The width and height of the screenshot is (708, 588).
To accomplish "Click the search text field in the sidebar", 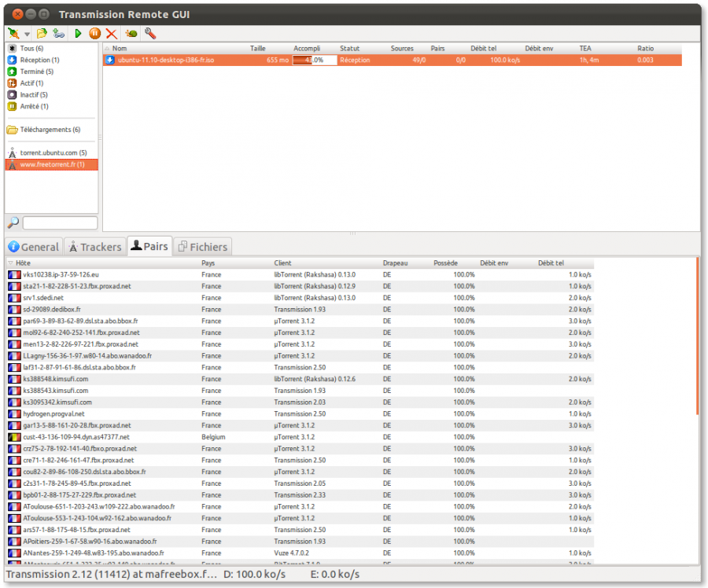I will tap(60, 222).
